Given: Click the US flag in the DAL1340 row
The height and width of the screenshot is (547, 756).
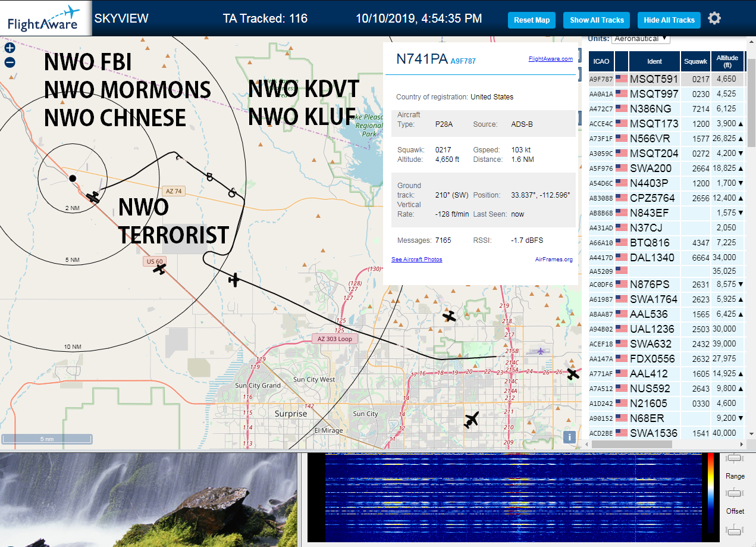Looking at the screenshot, I should point(622,257).
